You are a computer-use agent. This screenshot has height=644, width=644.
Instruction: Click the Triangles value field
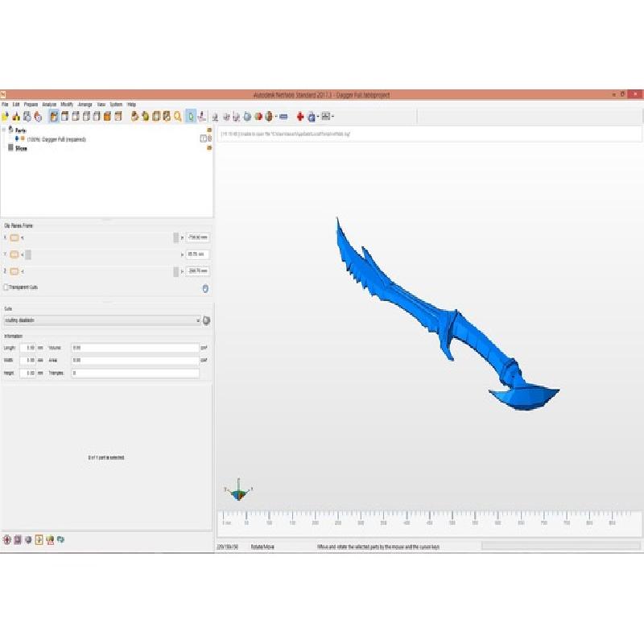(135, 374)
